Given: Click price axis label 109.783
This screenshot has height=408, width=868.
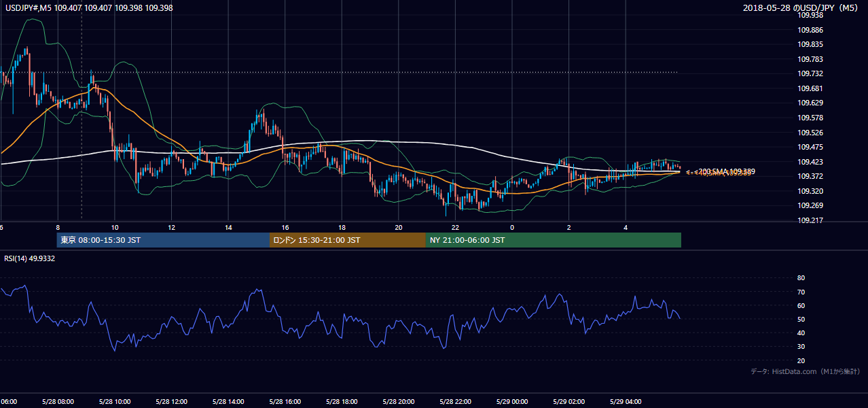Looking at the screenshot, I should (x=811, y=59).
